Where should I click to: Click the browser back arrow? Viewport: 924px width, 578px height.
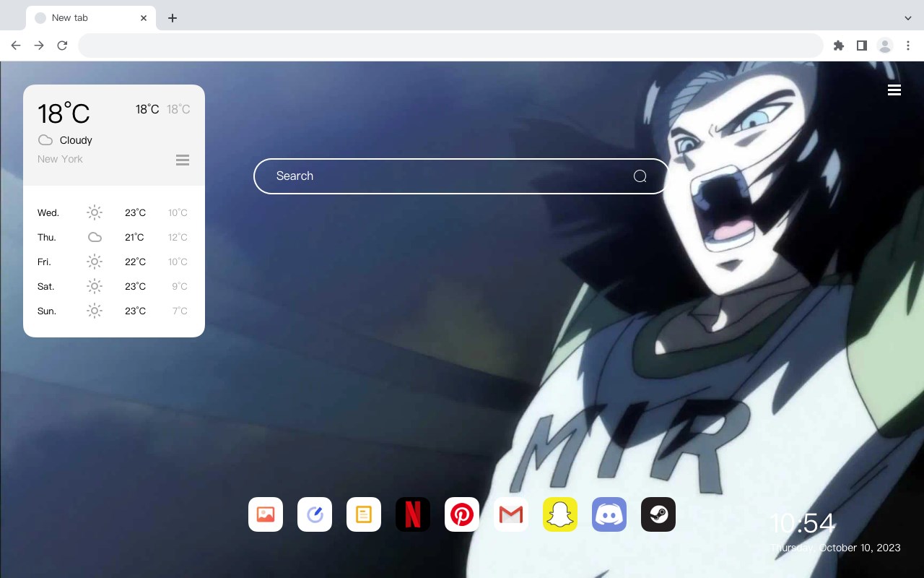[16, 46]
